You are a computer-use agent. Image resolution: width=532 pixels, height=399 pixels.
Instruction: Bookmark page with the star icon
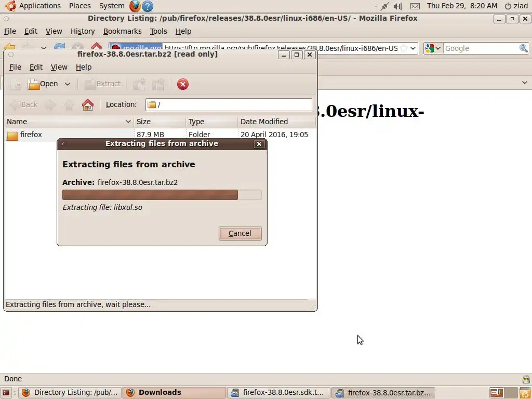(x=403, y=48)
